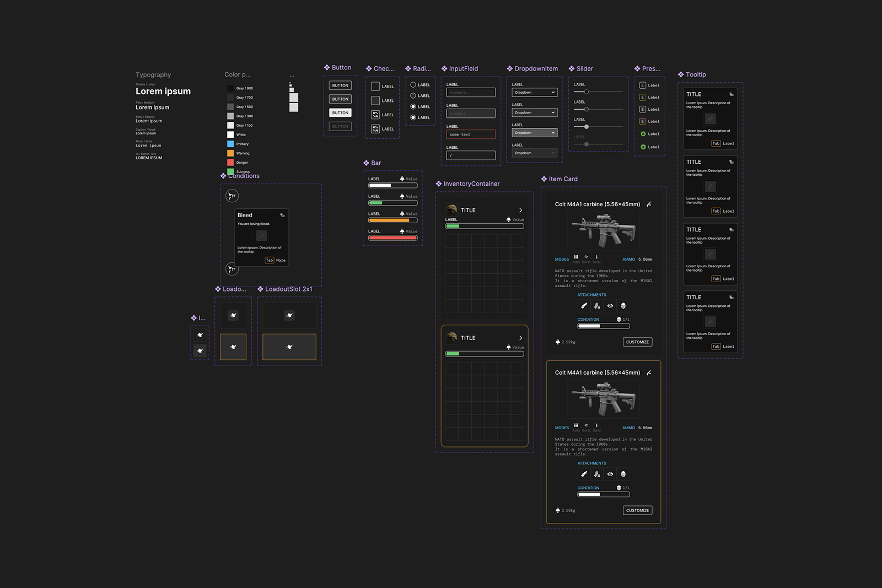Select the Item Card frame title
This screenshot has height=588, width=882.
[563, 179]
